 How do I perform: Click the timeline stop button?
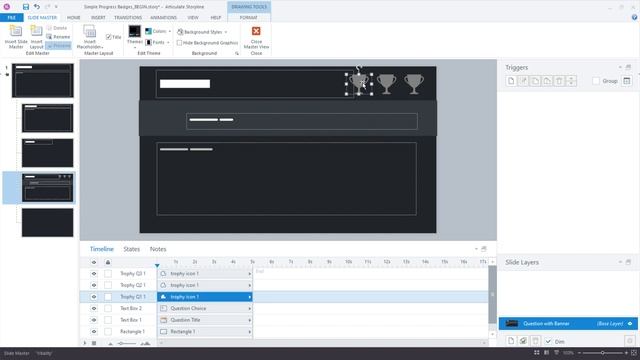(94, 344)
